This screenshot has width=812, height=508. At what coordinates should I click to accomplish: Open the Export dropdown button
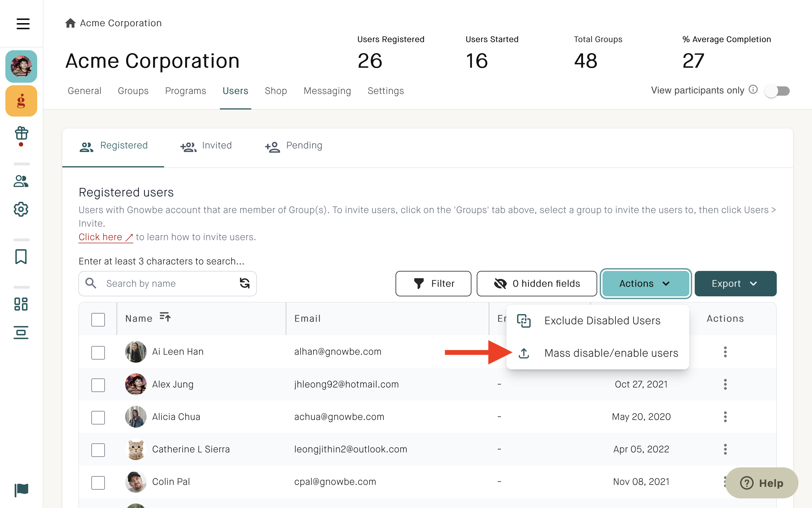point(735,284)
